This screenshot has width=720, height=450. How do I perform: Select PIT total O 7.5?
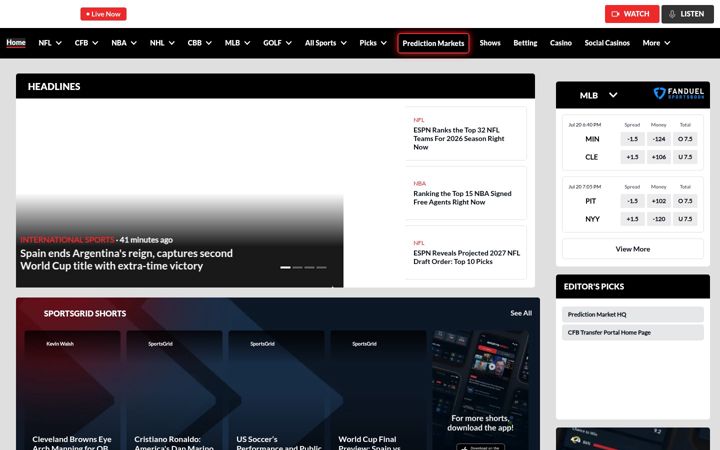point(685,201)
